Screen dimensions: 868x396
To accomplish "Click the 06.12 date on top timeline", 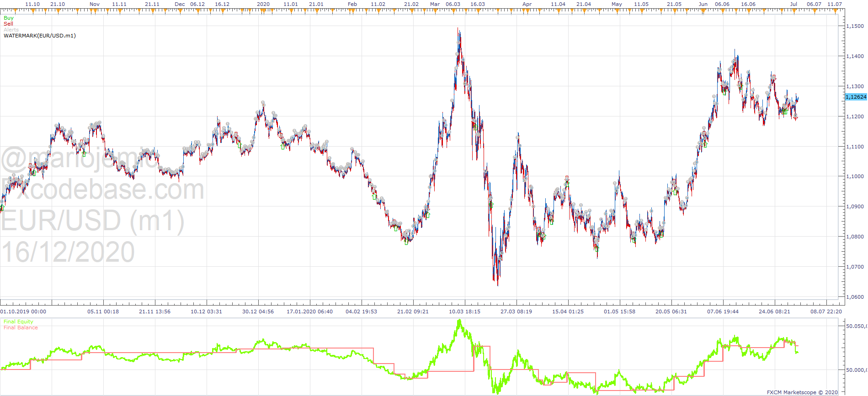I will [197, 4].
